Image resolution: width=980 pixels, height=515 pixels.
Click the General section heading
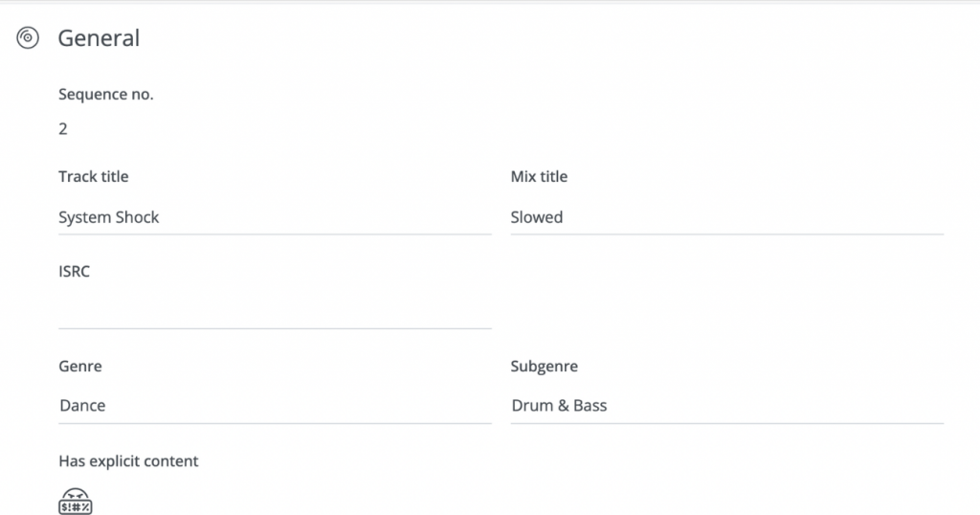99,38
